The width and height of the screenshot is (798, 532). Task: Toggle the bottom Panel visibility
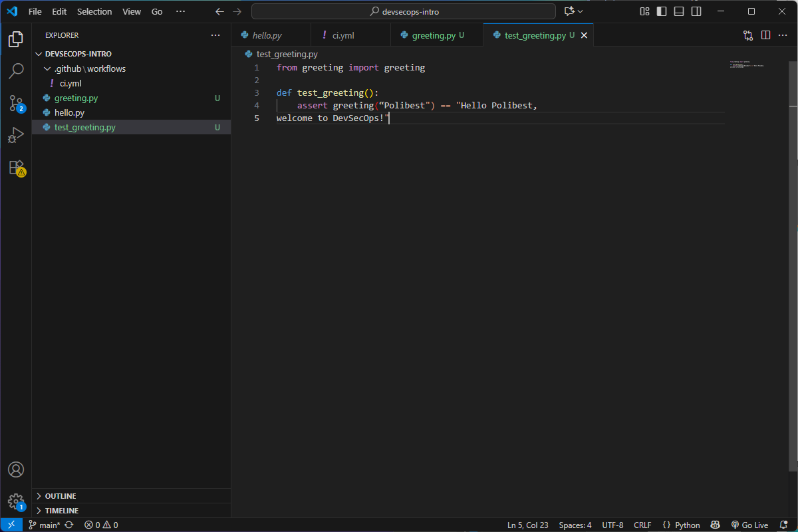[679, 11]
